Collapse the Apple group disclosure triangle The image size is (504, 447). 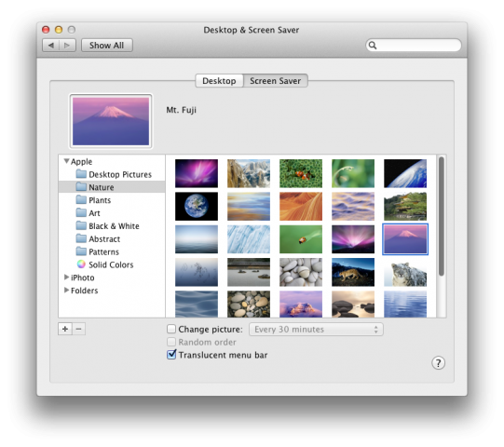click(x=66, y=161)
